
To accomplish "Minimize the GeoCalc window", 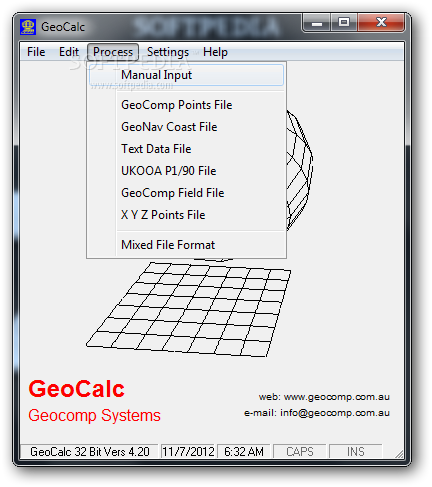I will (317, 23).
